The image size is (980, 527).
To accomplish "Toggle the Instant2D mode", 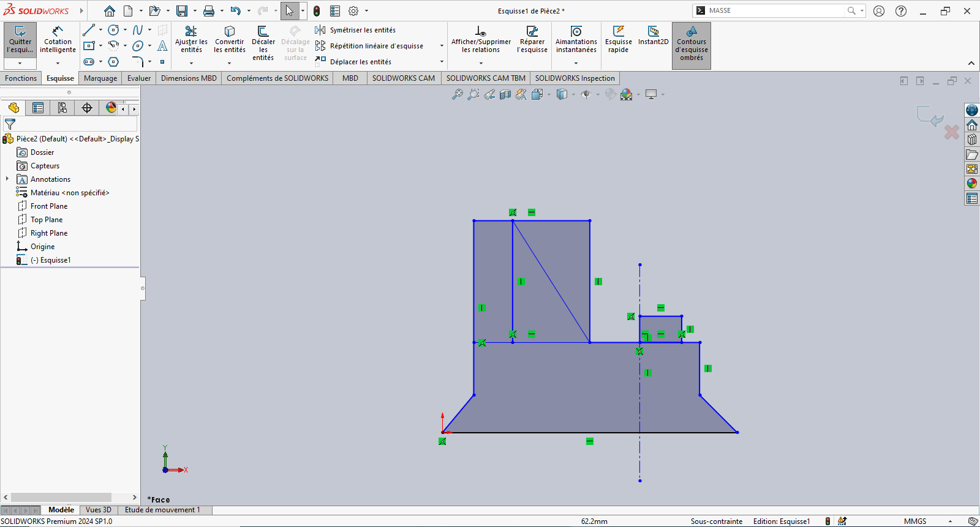I will pyautogui.click(x=653, y=36).
